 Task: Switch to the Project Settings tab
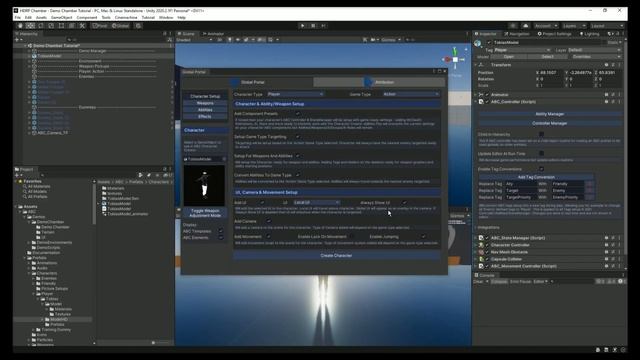[x=554, y=34]
